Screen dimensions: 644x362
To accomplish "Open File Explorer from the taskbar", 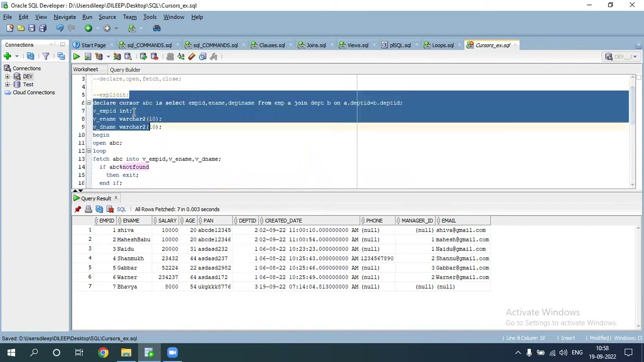I will click(x=126, y=352).
